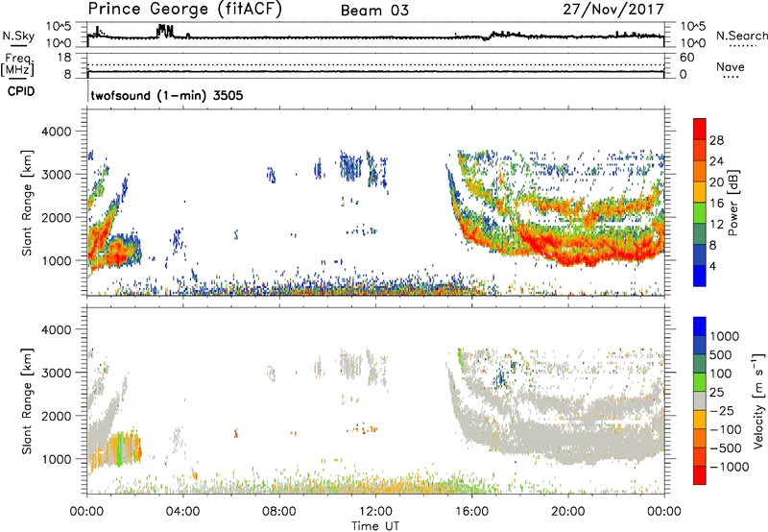The width and height of the screenshot is (768, 532).
Task: Select the green power segment between 12 and 16
Action: [700, 213]
